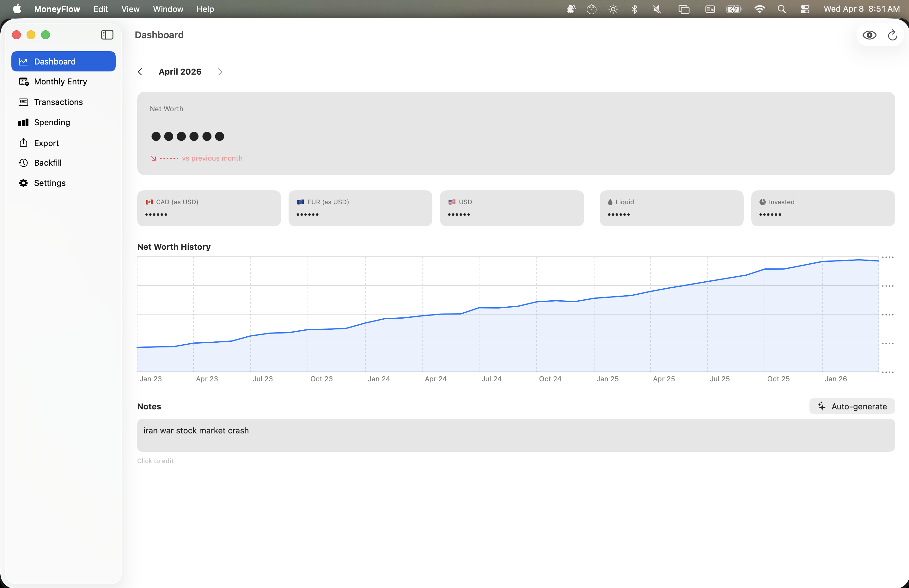The image size is (909, 588).
Task: Return to the Dashboard view
Action: 54,61
